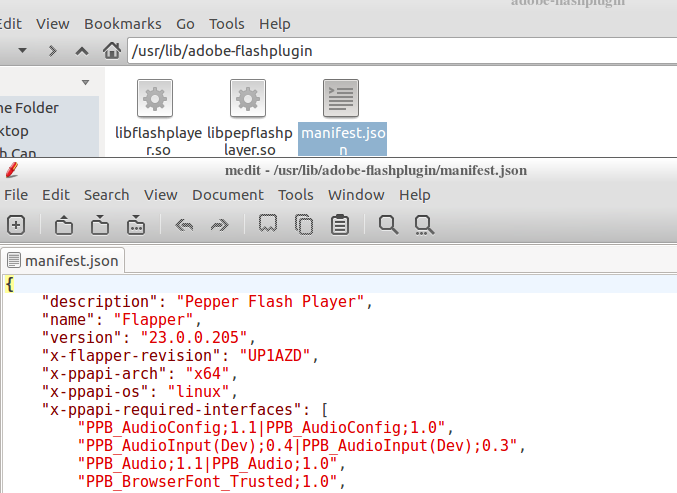Click the medit window title bar text

[x=376, y=171]
